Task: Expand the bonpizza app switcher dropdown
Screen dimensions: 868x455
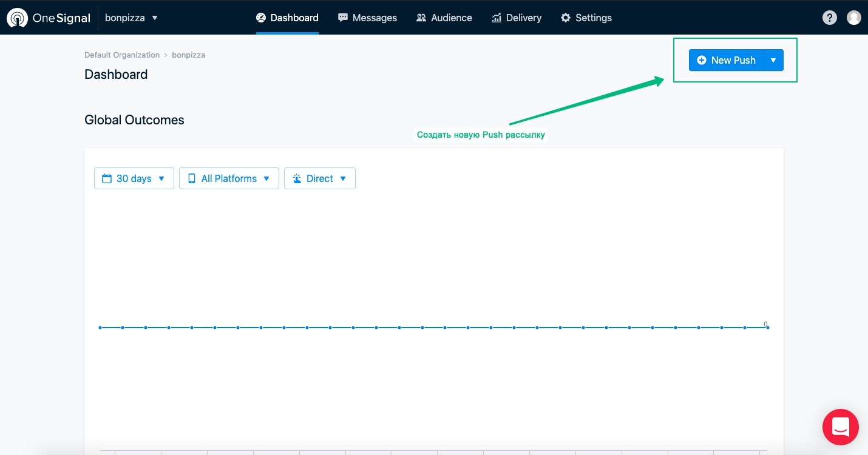Action: pyautogui.click(x=155, y=18)
